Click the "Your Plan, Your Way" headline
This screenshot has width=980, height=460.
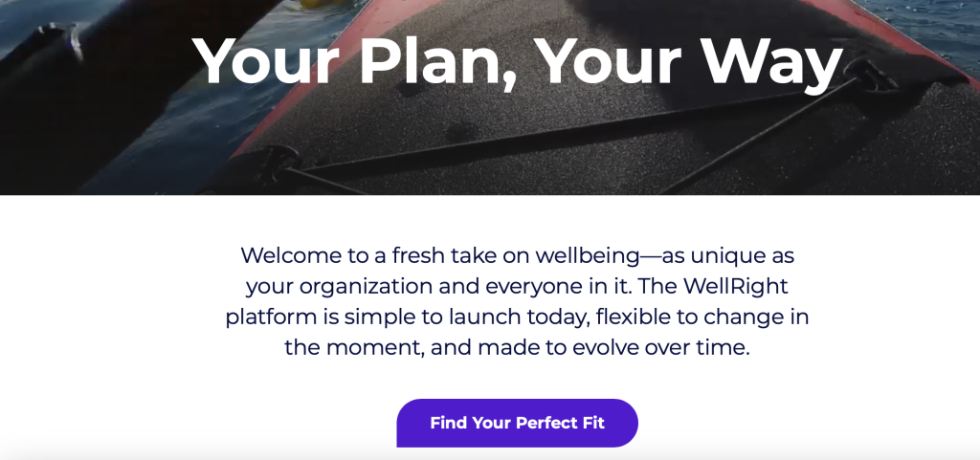(x=517, y=63)
